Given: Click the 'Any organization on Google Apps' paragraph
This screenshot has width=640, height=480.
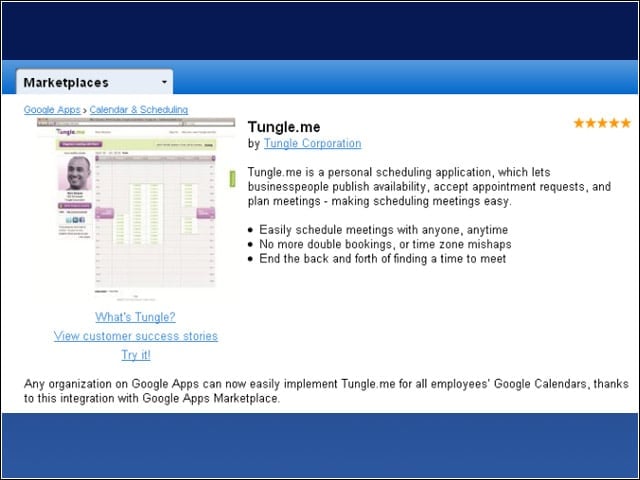Looking at the screenshot, I should point(326,391).
